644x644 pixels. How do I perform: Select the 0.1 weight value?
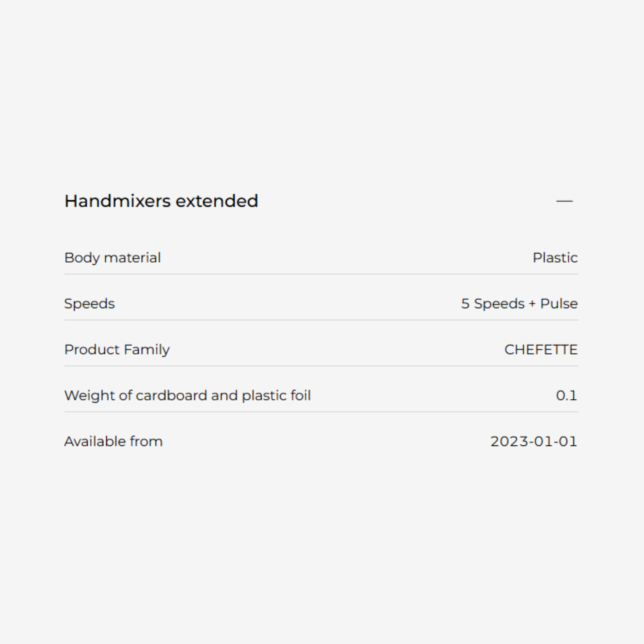(x=566, y=396)
